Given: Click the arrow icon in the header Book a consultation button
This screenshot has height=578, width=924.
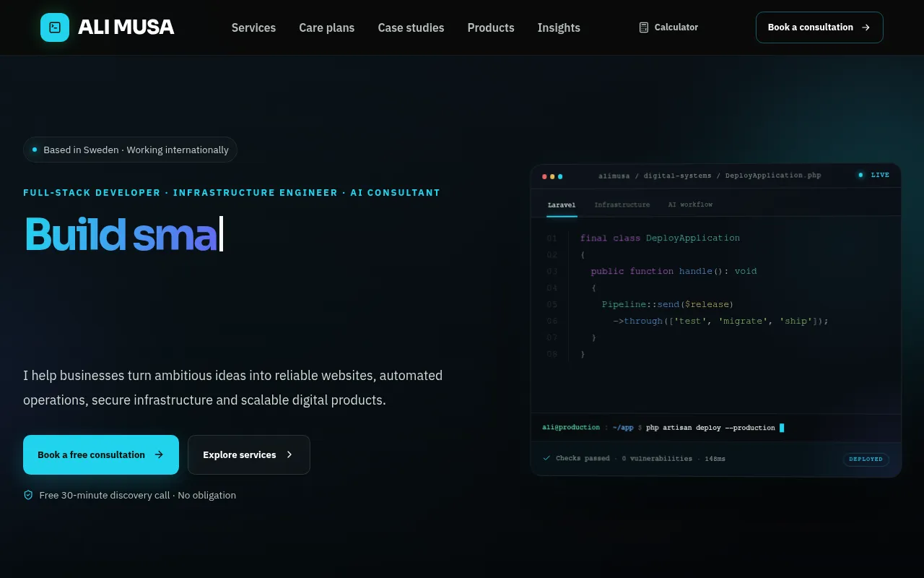Looking at the screenshot, I should pyautogui.click(x=866, y=27).
